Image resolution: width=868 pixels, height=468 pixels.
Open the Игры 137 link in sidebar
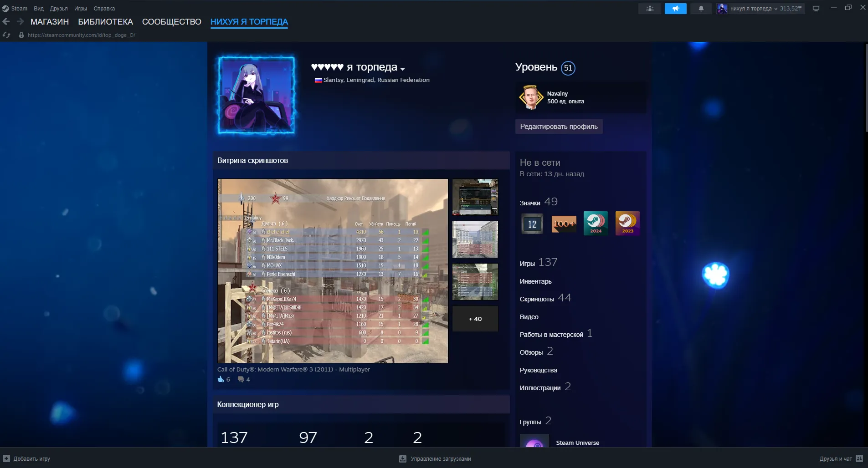539,262
